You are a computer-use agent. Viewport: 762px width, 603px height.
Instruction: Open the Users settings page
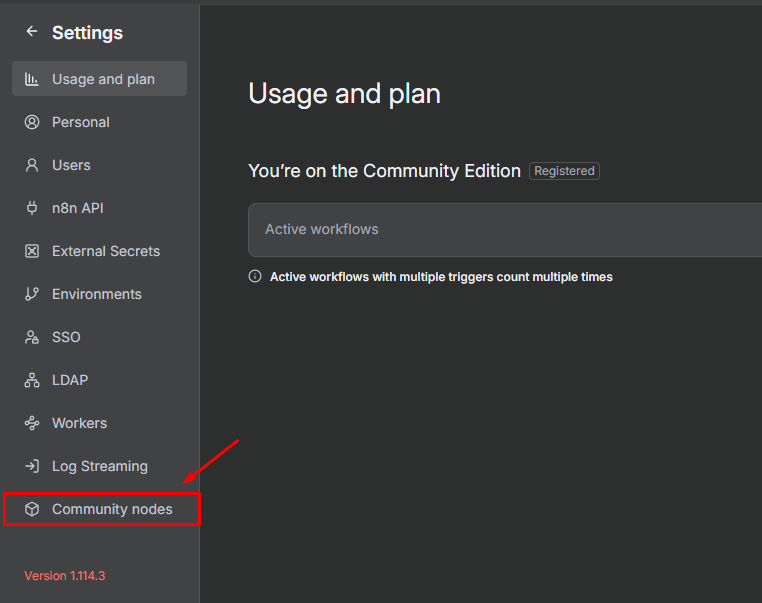[x=99, y=165]
